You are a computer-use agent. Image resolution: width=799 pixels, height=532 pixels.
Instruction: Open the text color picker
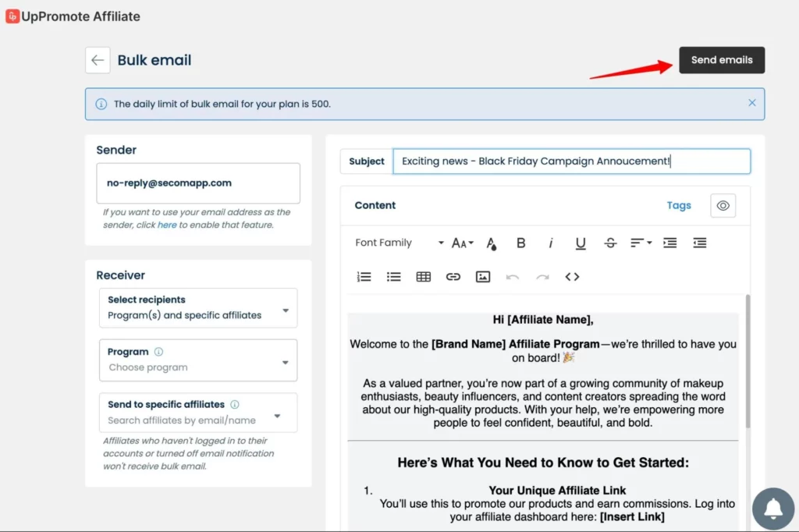pyautogui.click(x=491, y=243)
